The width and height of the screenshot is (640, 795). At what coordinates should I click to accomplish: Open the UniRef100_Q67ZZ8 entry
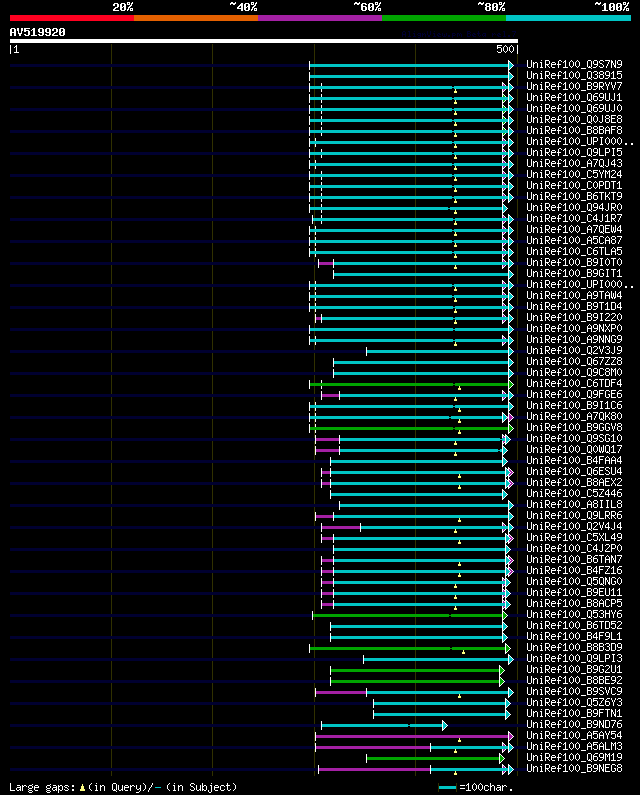pyautogui.click(x=574, y=362)
